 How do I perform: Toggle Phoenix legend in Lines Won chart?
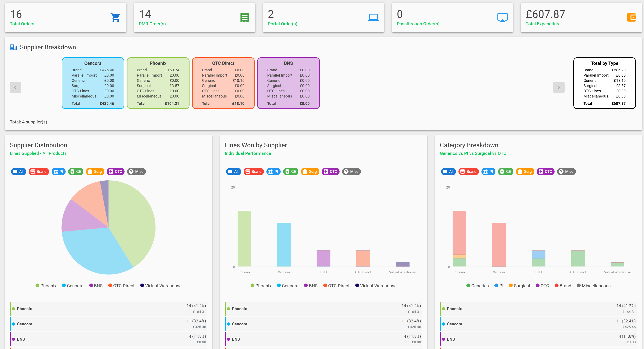tap(261, 286)
